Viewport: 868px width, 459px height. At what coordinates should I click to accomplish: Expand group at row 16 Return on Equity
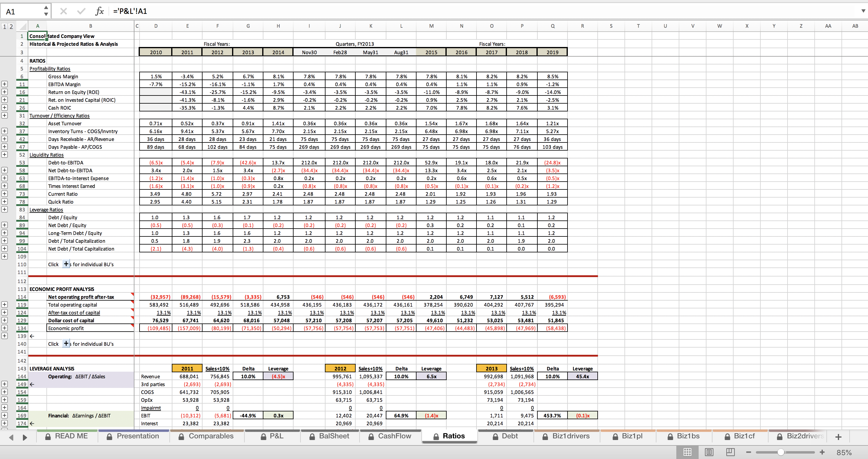[x=5, y=92]
